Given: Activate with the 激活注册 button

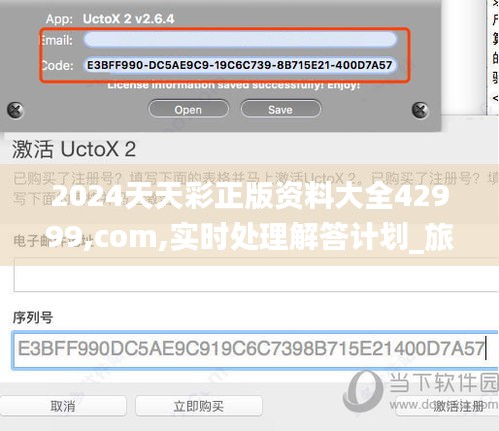Looking at the screenshot, I should pyautogui.click(x=459, y=406).
